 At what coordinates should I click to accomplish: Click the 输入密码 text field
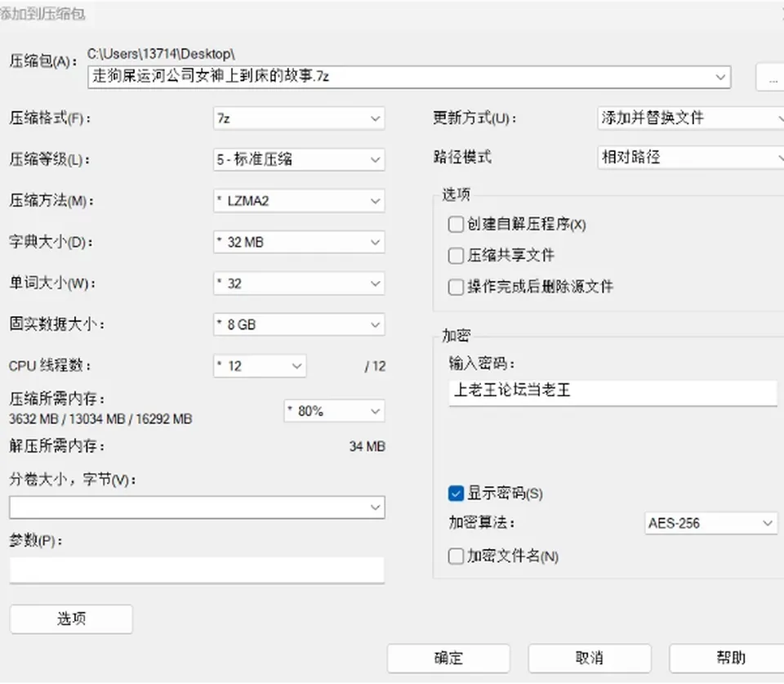coord(613,392)
